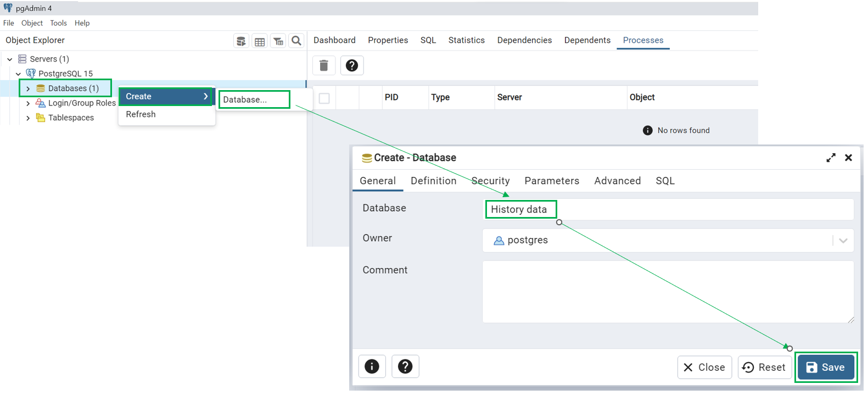Screen dimensions: 868x395
Task: Switch to the Dependencies tab
Action: [x=524, y=40]
